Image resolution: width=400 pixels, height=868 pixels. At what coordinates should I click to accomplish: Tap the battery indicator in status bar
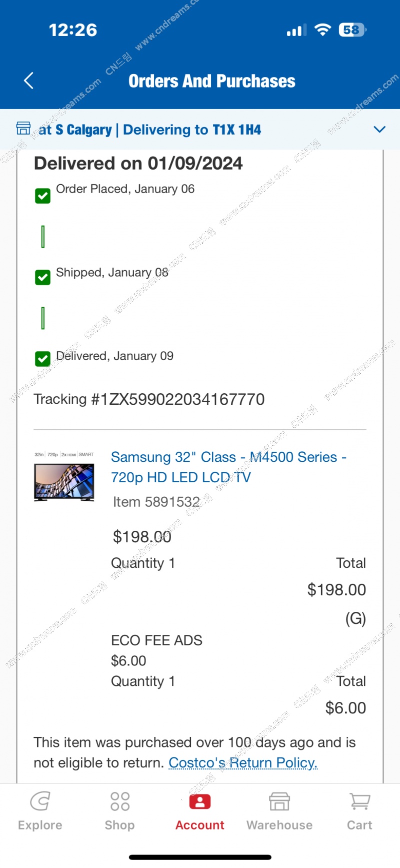point(352,30)
